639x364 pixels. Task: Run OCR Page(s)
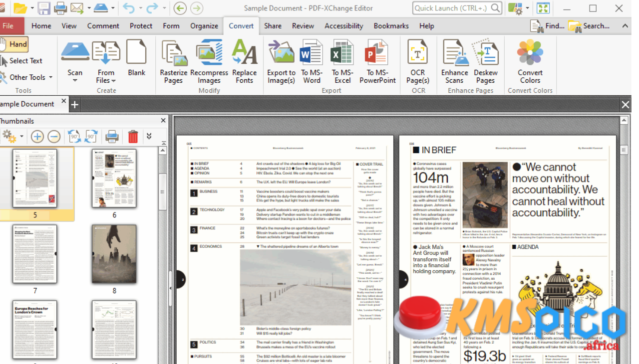click(x=418, y=61)
